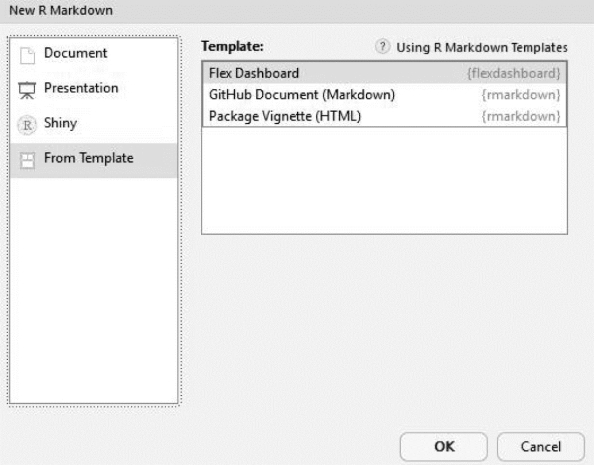Select Package Vignette (HTML) template
Screen dimensions: 594x465
[385, 116]
